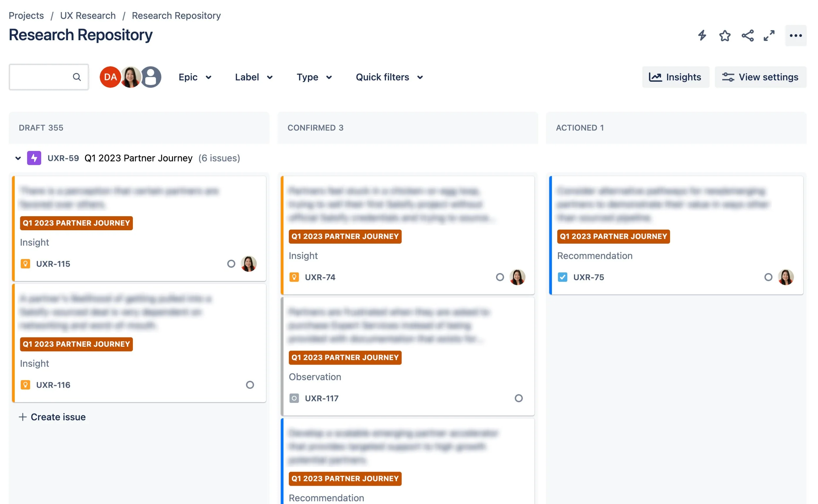818x504 pixels.
Task: Click the magnifier search icon
Action: 77,77
